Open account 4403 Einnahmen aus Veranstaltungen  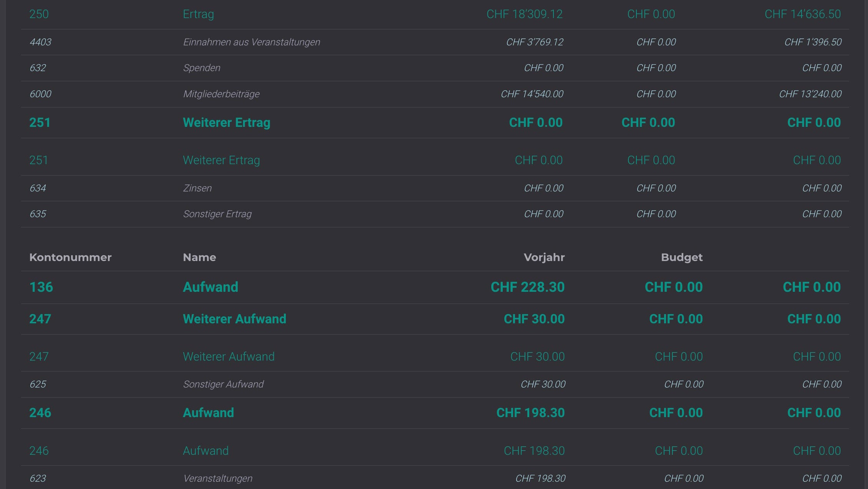(251, 42)
